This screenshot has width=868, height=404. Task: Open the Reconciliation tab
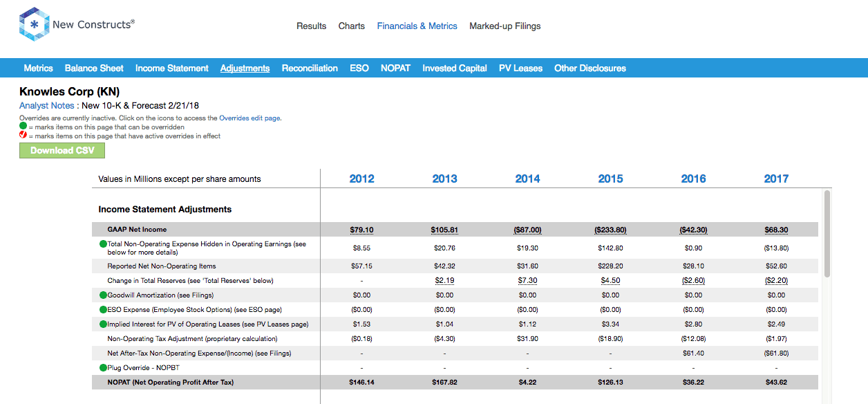[310, 68]
